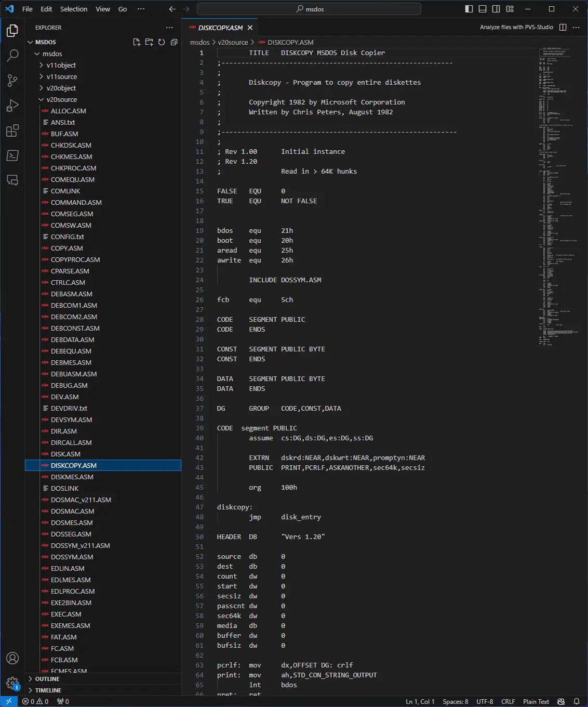This screenshot has height=707, width=588.
Task: Refresh the Explorer file tree
Action: (162, 42)
